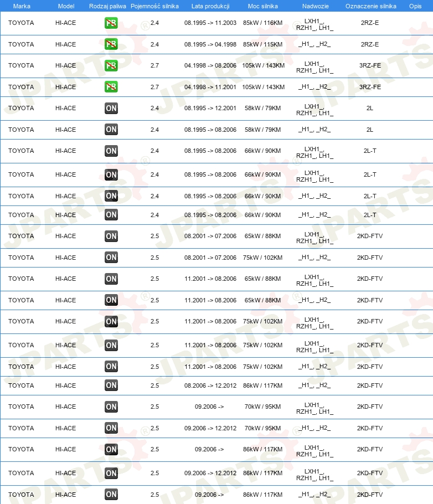Click petrol fuel icon in 85kW / 115KM row
433x504 pixels.
pyautogui.click(x=111, y=44)
